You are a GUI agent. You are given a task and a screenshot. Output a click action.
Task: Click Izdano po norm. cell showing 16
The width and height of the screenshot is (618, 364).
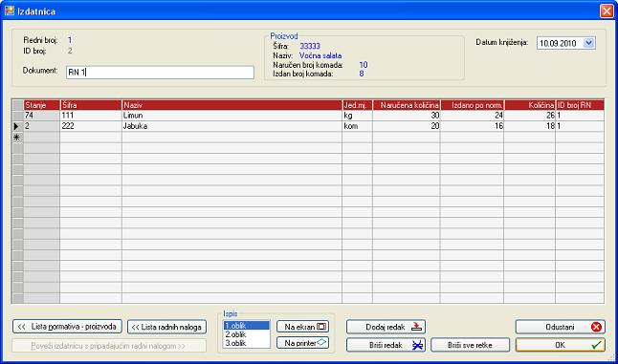[473, 126]
